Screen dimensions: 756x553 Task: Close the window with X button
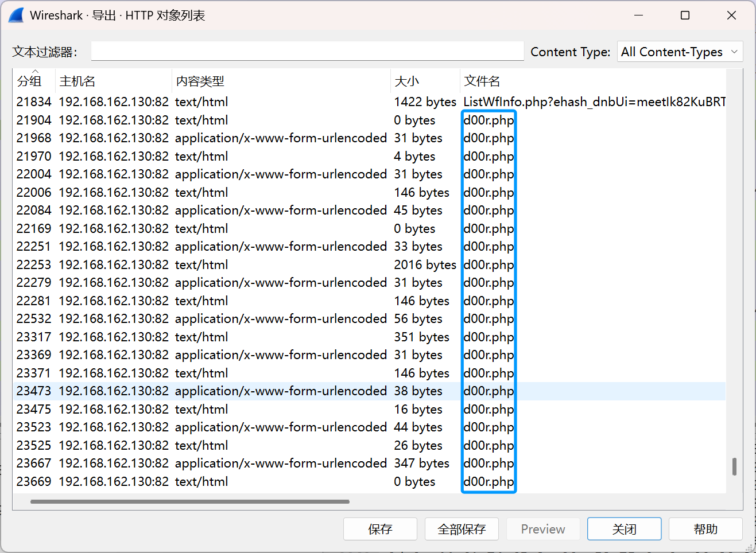tap(731, 15)
